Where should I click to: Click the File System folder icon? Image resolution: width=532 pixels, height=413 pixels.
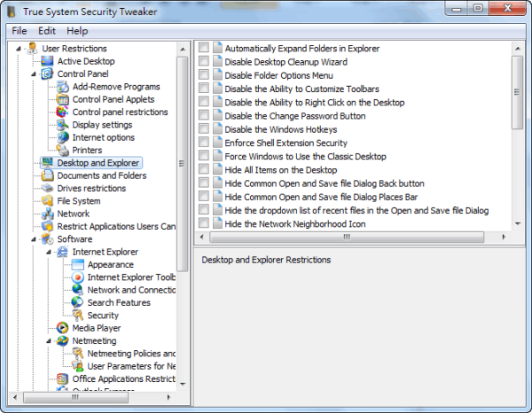click(x=47, y=200)
